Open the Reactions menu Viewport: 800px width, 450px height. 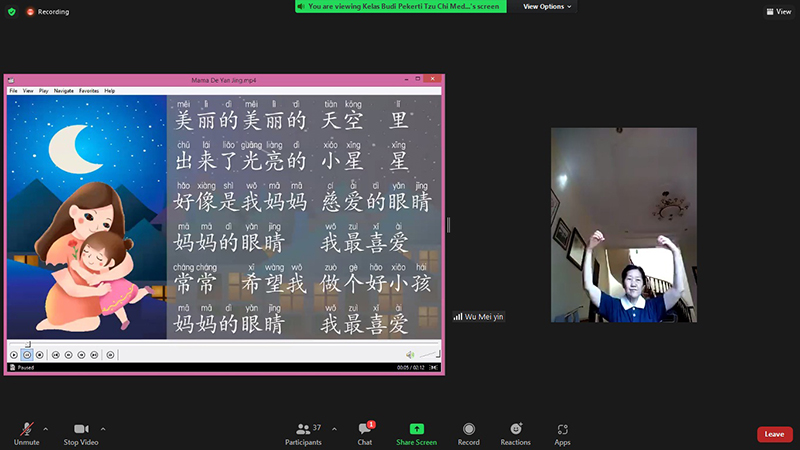[x=516, y=429]
